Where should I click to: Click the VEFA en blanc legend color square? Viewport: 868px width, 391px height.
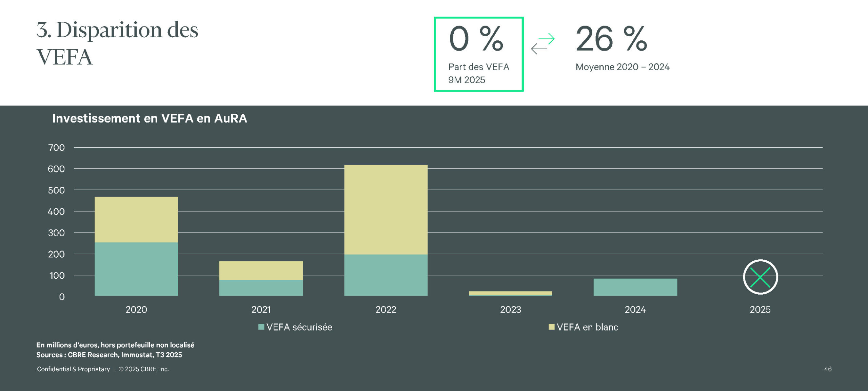pos(551,327)
